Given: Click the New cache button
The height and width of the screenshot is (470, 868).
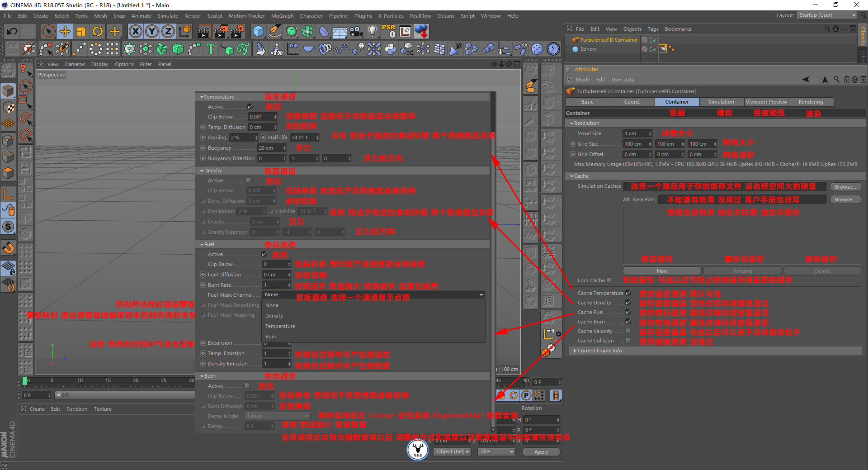Looking at the screenshot, I should [662, 271].
